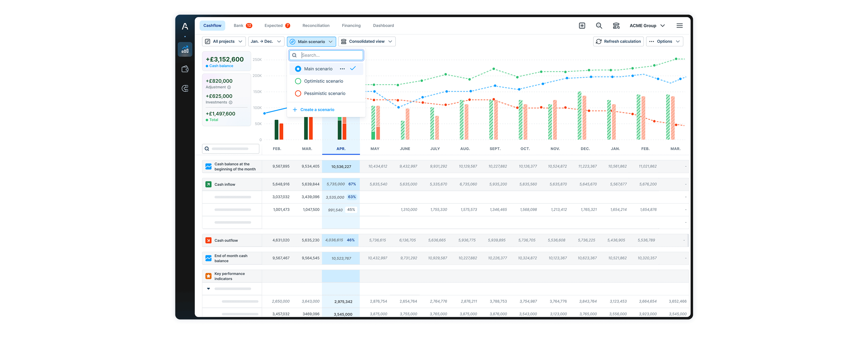Image resolution: width=868 pixels, height=343 pixels.
Task: Expand the All projects dropdown
Action: coord(224,41)
